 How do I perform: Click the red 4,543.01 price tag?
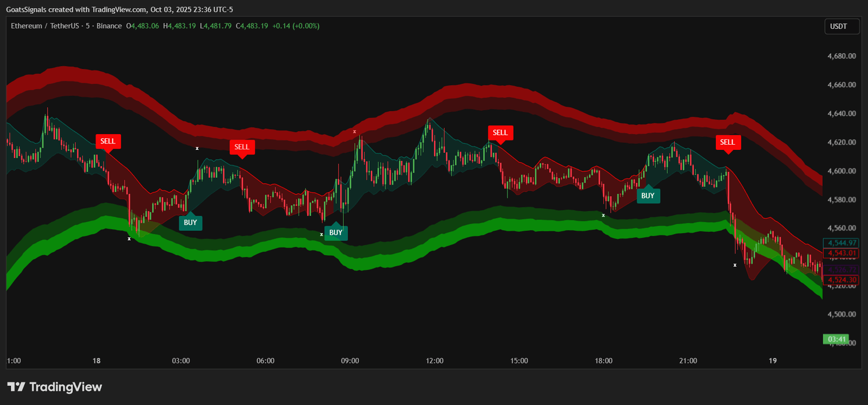click(x=841, y=253)
